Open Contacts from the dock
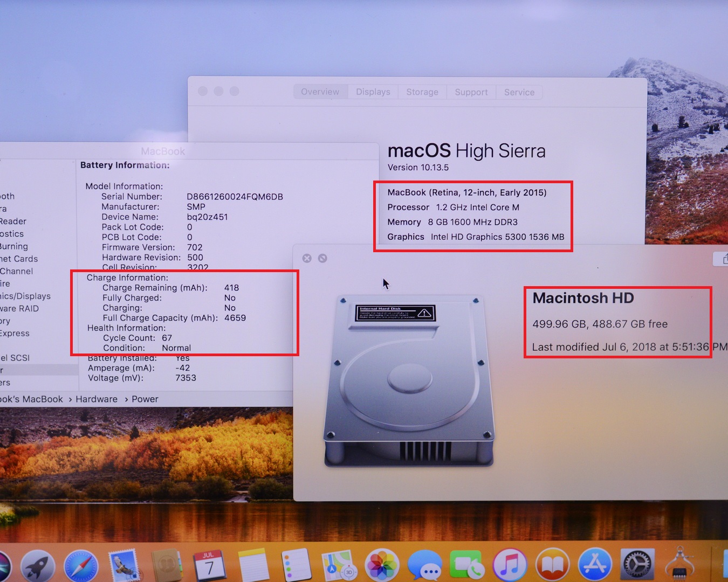The image size is (728, 582). click(167, 566)
